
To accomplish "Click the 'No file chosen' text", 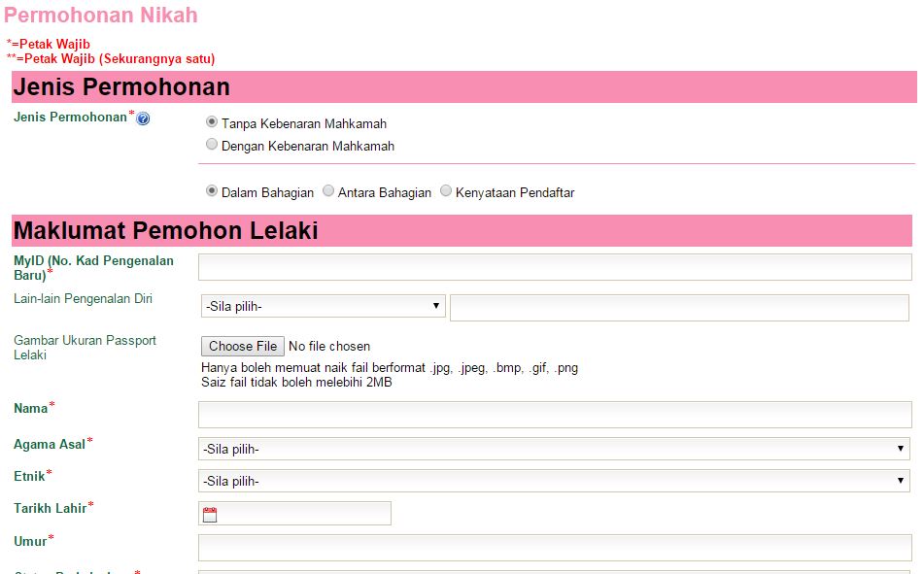I will [x=329, y=347].
